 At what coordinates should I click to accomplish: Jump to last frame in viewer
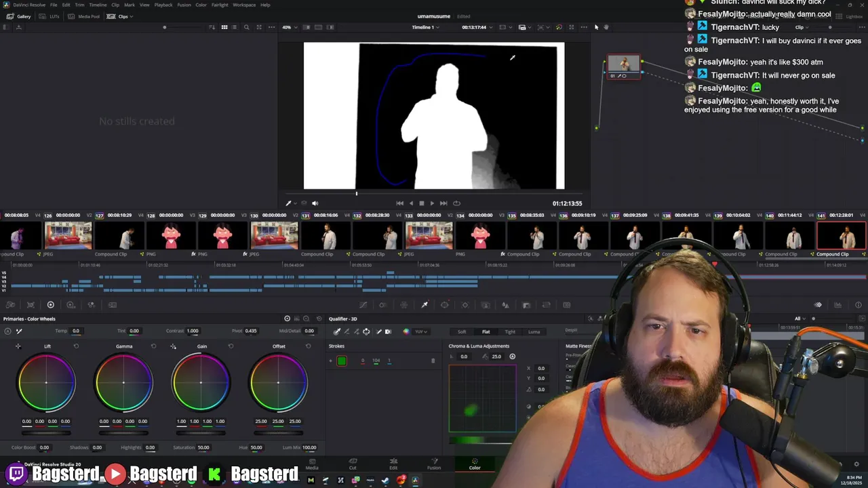[x=443, y=203]
